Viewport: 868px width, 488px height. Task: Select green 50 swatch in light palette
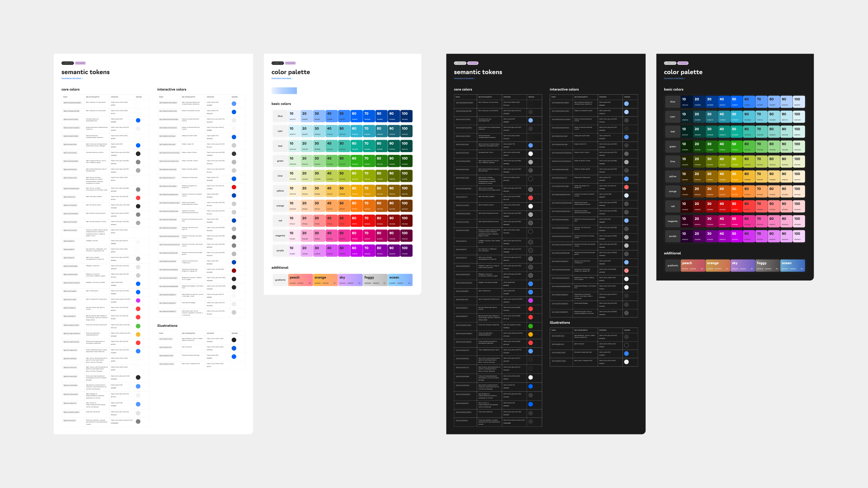344,161
